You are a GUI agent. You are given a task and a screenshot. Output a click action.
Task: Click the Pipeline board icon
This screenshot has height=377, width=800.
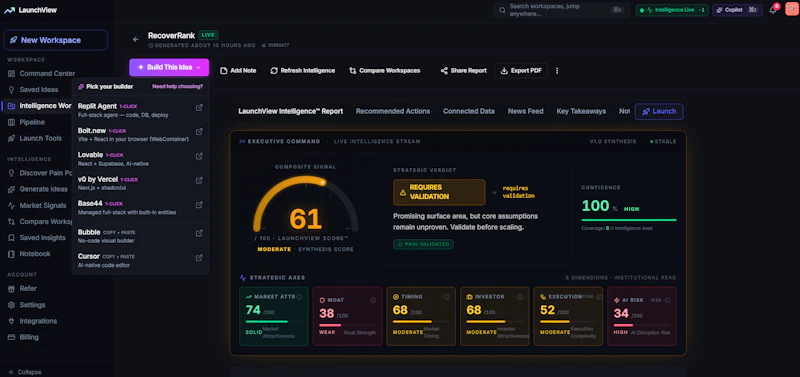11,122
